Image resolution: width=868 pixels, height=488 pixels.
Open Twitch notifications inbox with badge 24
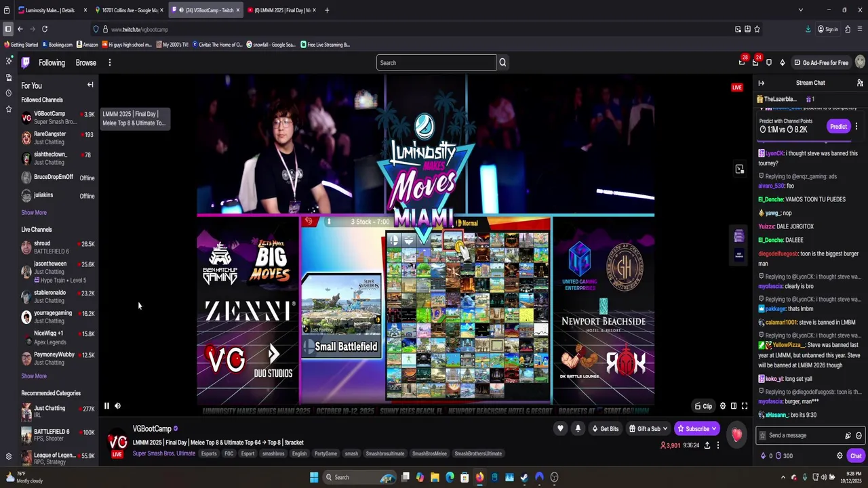click(755, 62)
